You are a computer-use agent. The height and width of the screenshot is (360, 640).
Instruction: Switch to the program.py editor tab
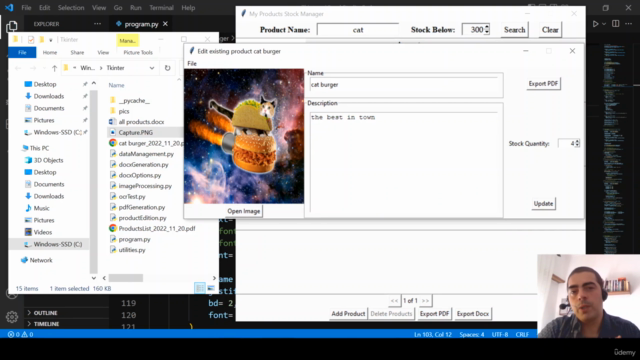141,24
